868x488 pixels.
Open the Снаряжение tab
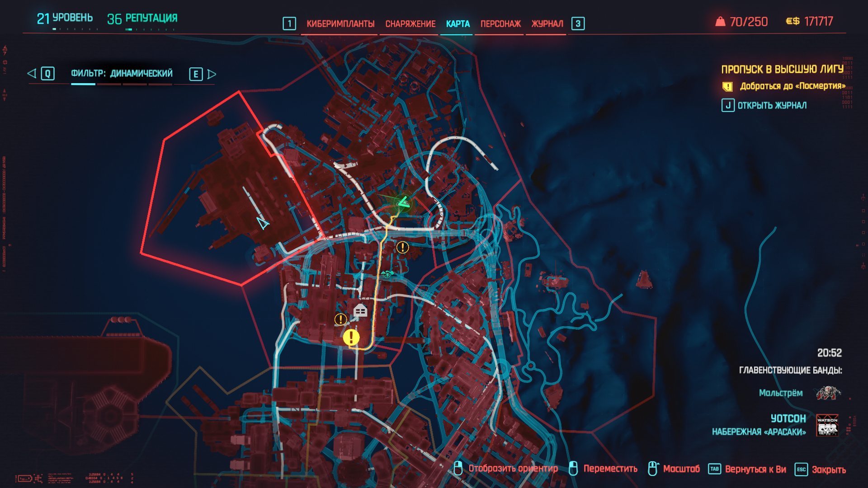click(410, 23)
